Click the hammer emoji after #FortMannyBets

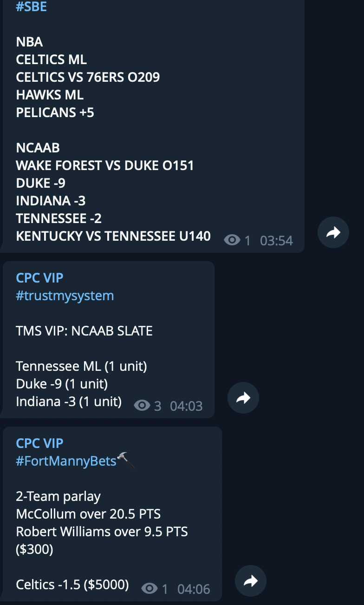click(x=126, y=461)
